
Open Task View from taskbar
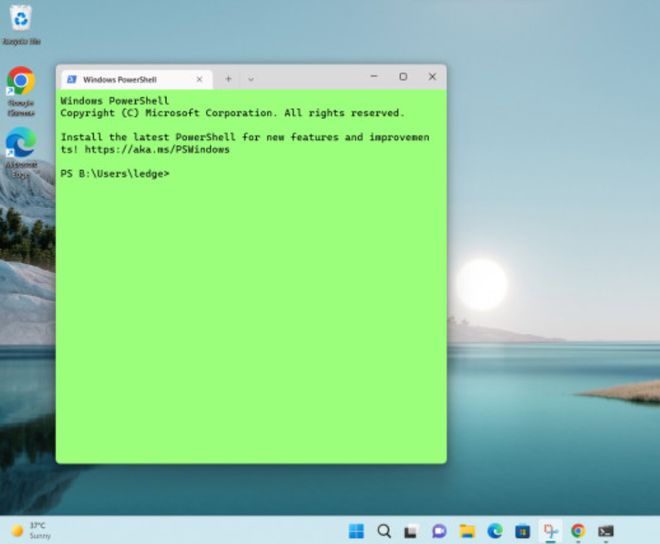(411, 531)
